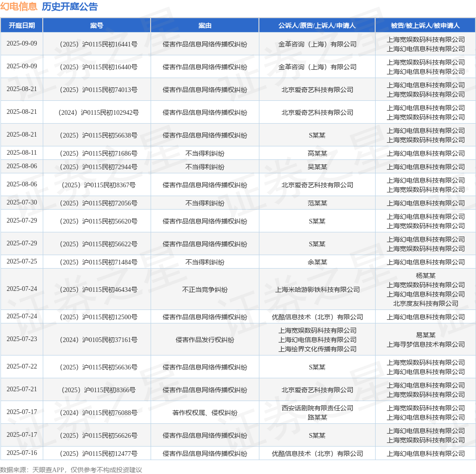Click plaintiff 范某某
The width and height of the screenshot is (476, 474).
[317, 203]
